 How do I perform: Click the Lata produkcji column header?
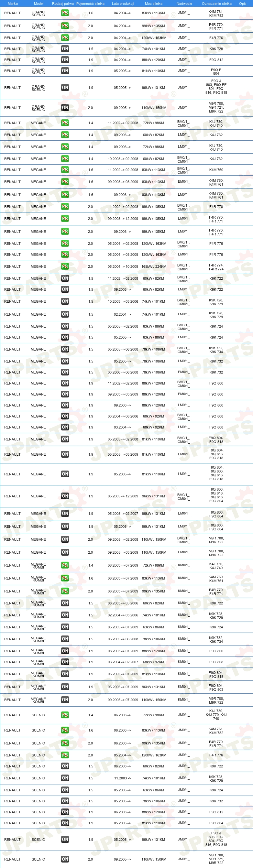[x=123, y=3]
